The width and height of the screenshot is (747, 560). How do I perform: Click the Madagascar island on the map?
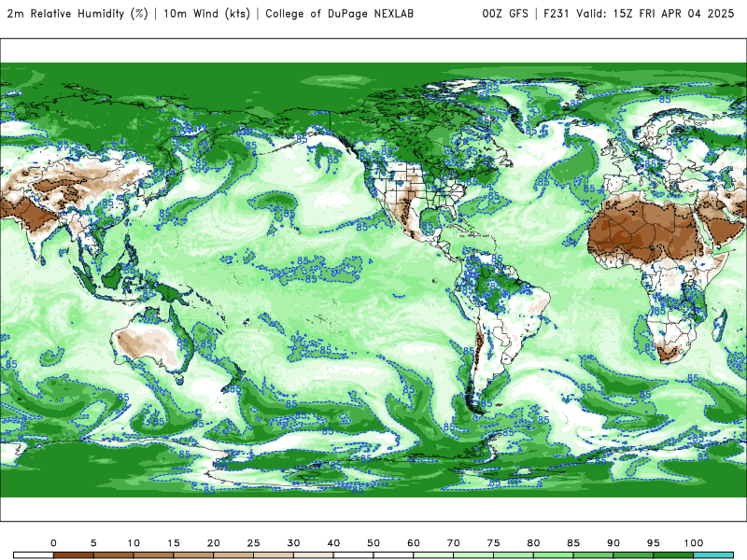tap(720, 324)
